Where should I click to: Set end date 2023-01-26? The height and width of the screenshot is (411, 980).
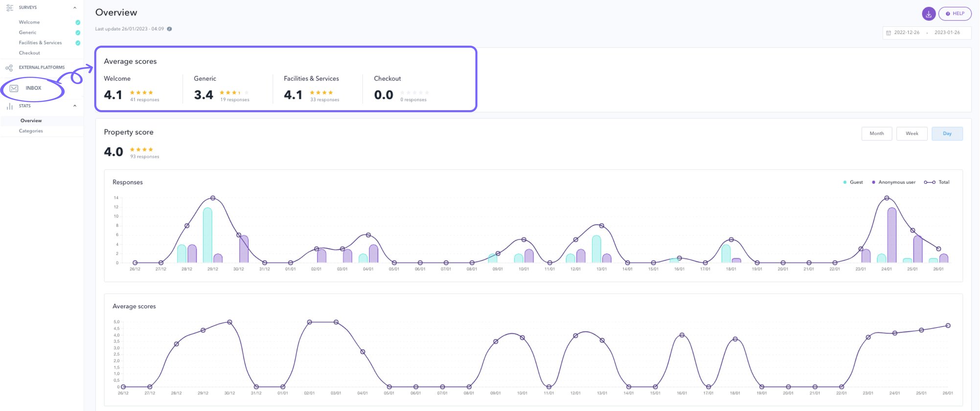947,32
